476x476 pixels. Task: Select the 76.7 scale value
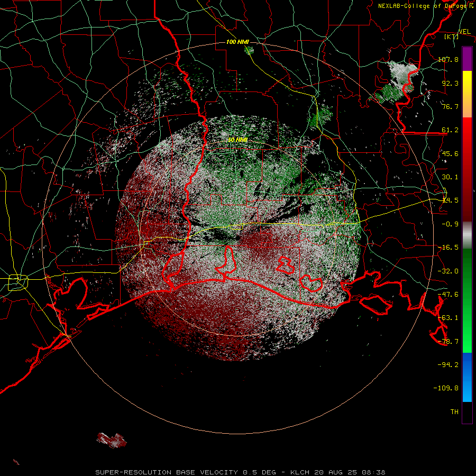click(450, 106)
